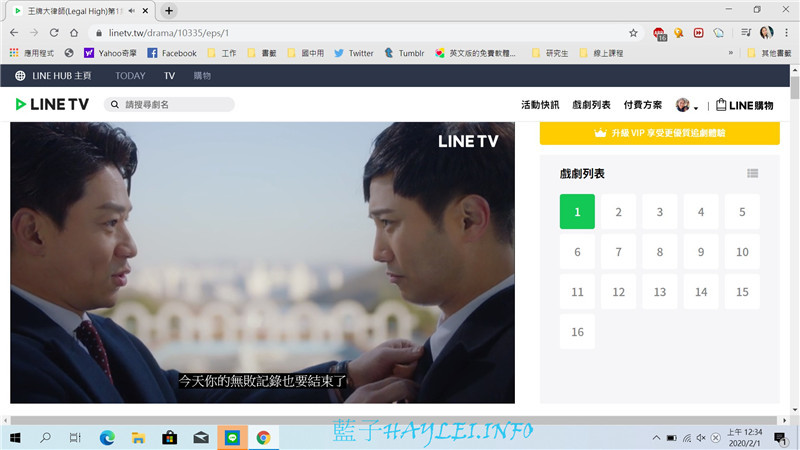Image resolution: width=800 pixels, height=450 pixels.
Task: Open LINE購物 link
Action: coord(744,105)
